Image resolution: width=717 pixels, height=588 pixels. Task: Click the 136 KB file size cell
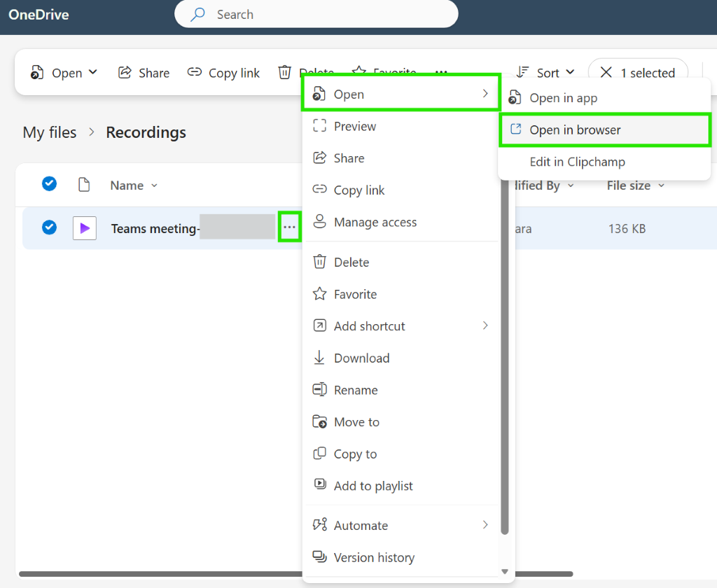(627, 229)
